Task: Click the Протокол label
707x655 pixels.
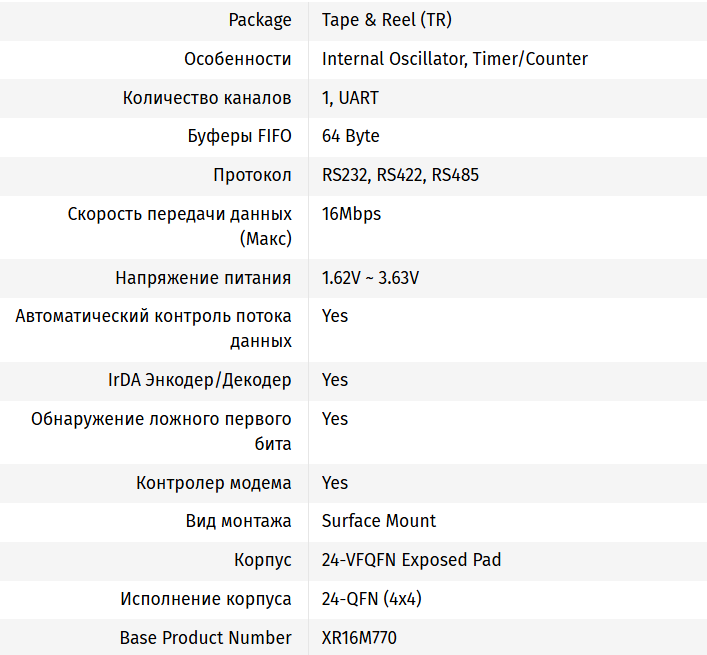Action: click(252, 175)
